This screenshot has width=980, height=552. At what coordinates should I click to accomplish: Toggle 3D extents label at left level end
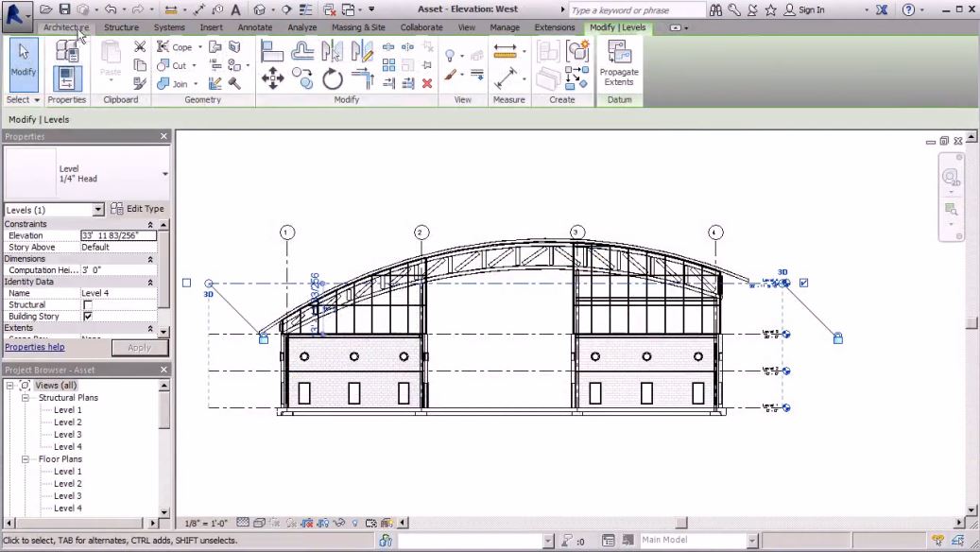coord(208,294)
